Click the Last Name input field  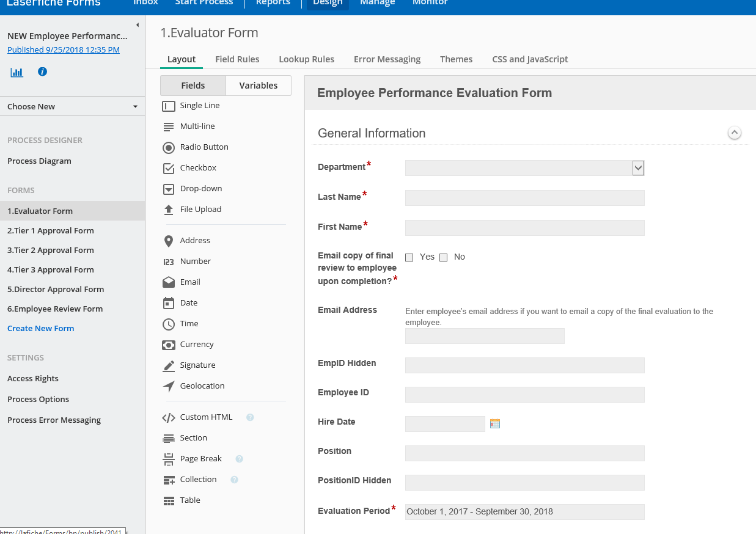tap(524, 198)
